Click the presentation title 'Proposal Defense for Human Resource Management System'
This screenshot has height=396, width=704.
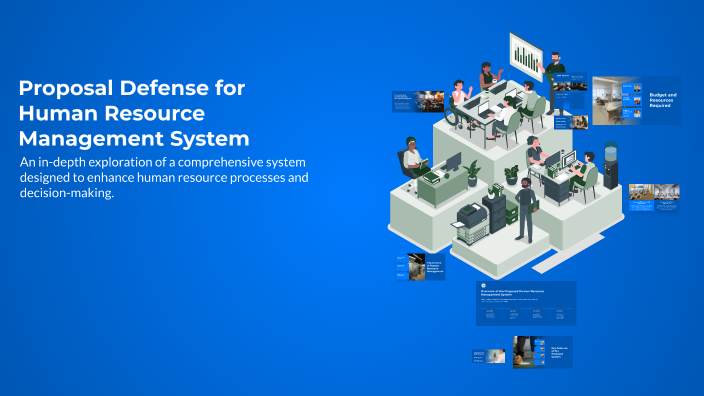coord(134,113)
